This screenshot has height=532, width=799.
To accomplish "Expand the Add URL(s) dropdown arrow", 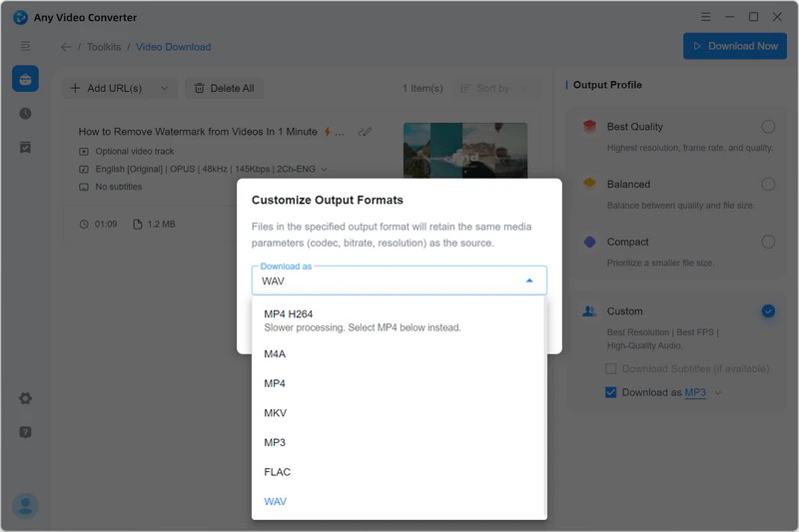I will (164, 88).
